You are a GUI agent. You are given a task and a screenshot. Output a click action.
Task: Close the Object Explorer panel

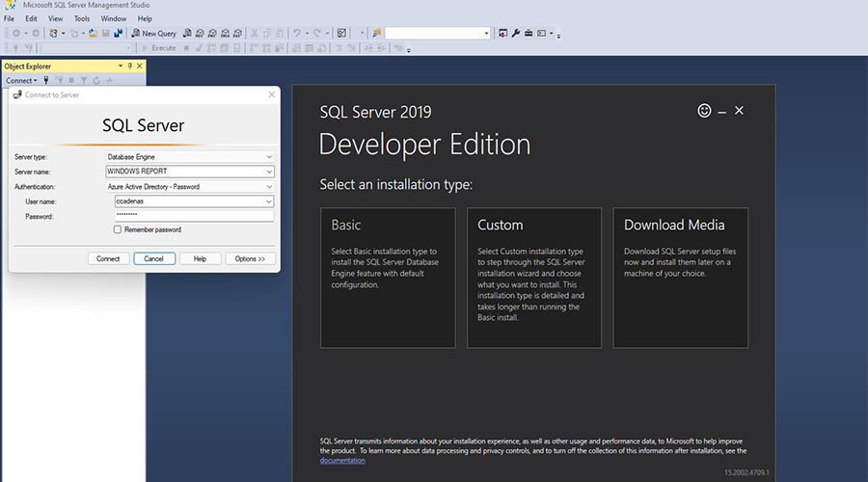click(140, 66)
